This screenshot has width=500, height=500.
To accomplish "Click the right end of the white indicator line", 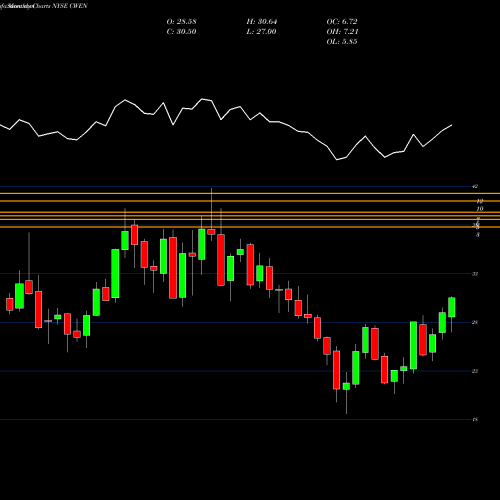I will click(452, 125).
